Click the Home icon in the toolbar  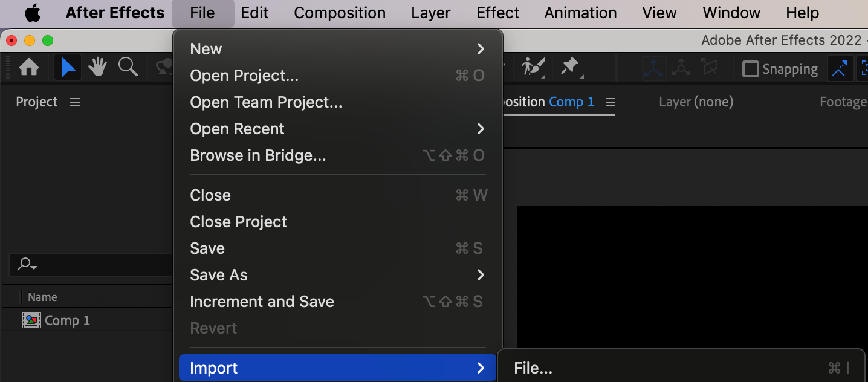(29, 68)
